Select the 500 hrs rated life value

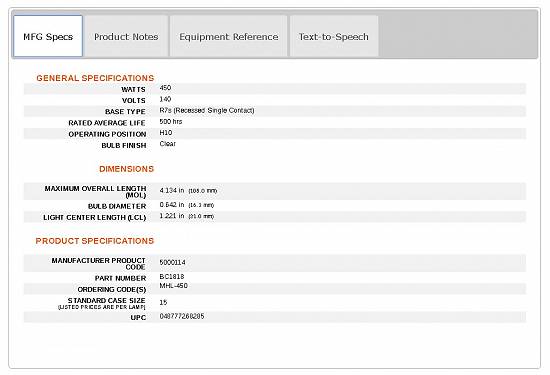[x=171, y=121]
